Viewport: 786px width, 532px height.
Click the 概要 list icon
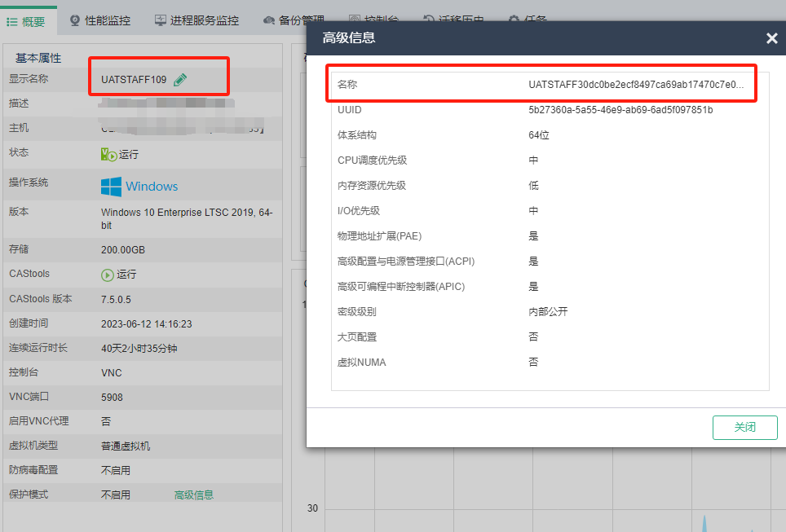tap(12, 22)
